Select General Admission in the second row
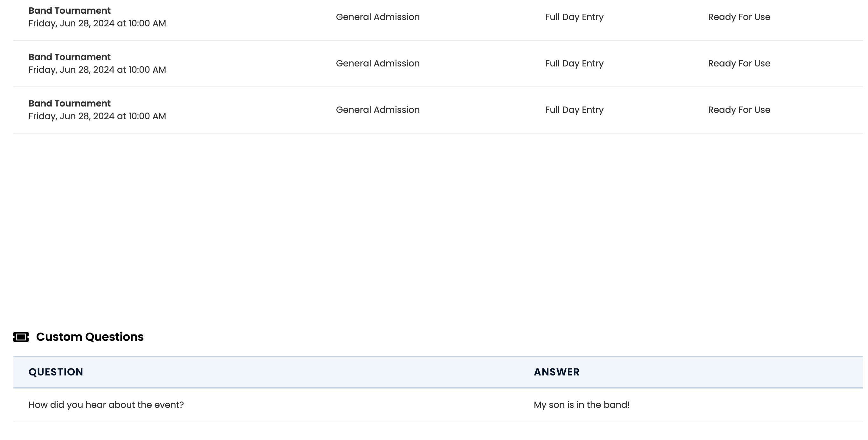The width and height of the screenshot is (868, 440). pyautogui.click(x=378, y=63)
